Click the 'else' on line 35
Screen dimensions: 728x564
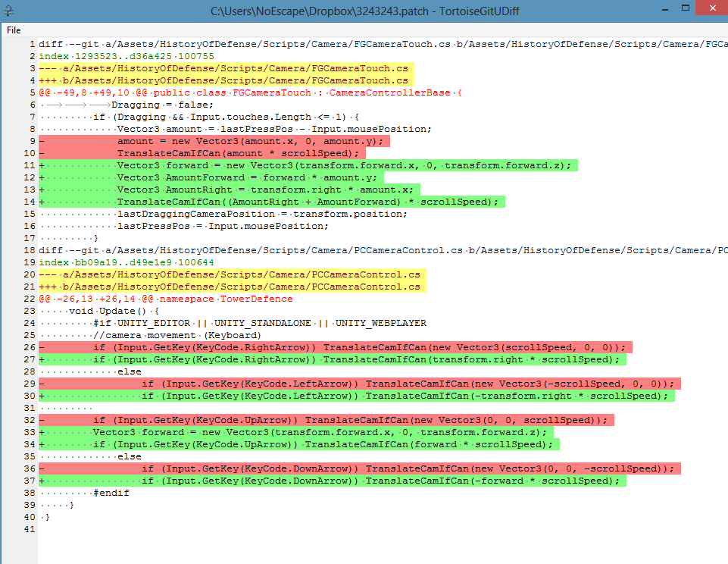129,456
